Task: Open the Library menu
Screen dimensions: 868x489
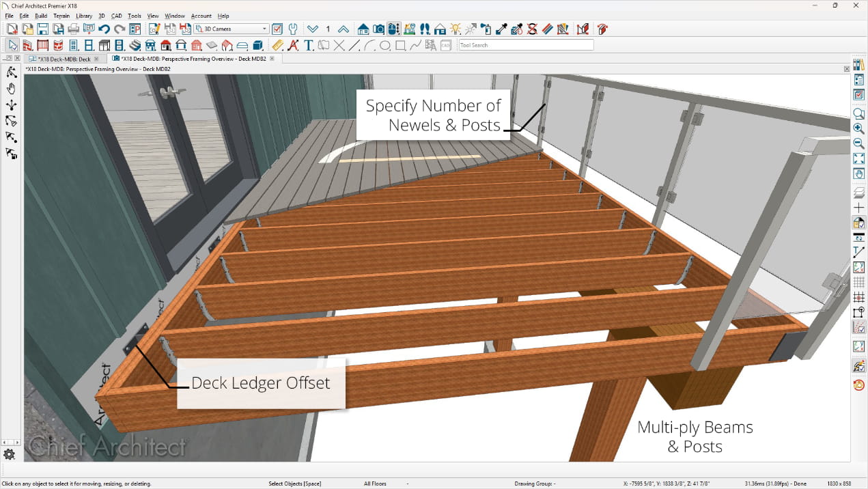Action: tap(84, 16)
